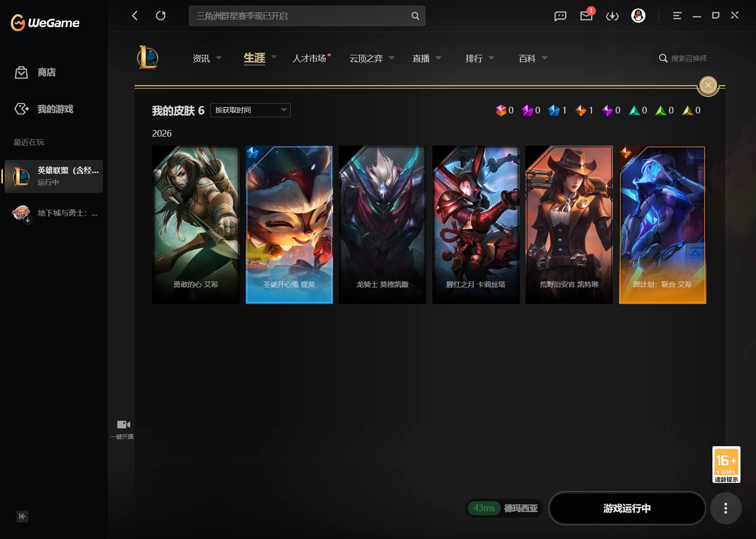Screen dimensions: 756x539
Task: Go back with the back arrow
Action: [135, 16]
